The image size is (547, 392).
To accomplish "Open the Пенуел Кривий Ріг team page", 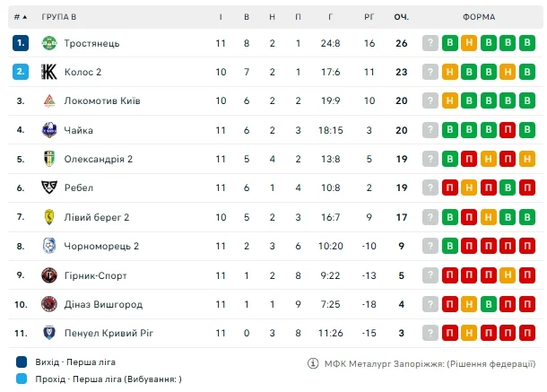I will click(109, 333).
